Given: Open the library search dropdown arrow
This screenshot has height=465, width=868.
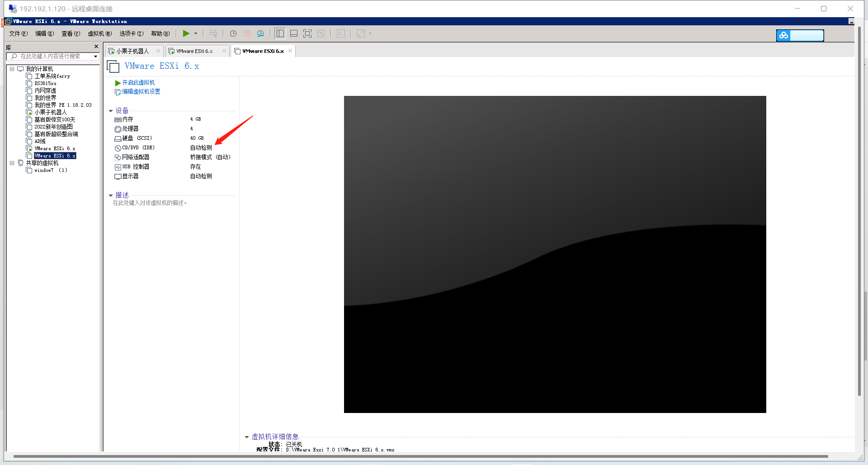Looking at the screenshot, I should click(x=95, y=57).
